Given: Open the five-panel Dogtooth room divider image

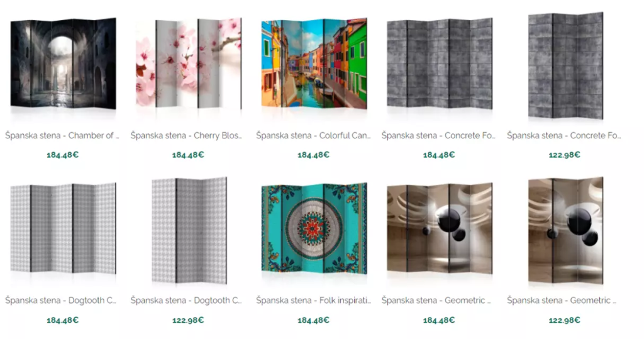Looking at the screenshot, I should coord(63,228).
